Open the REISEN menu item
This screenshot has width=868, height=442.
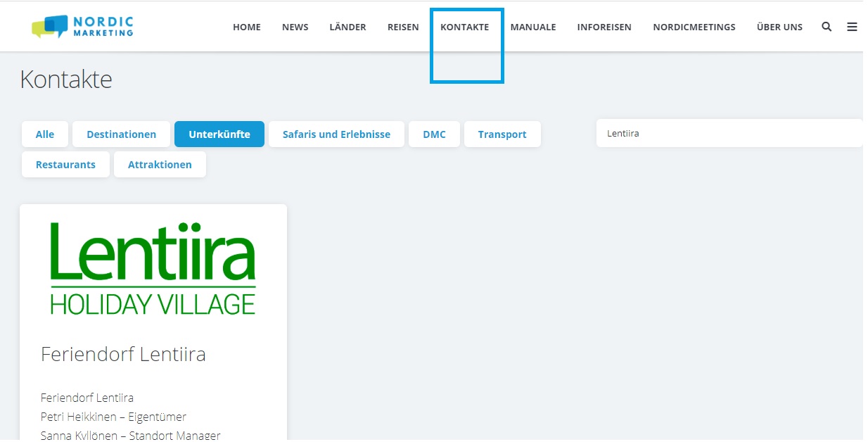click(403, 27)
